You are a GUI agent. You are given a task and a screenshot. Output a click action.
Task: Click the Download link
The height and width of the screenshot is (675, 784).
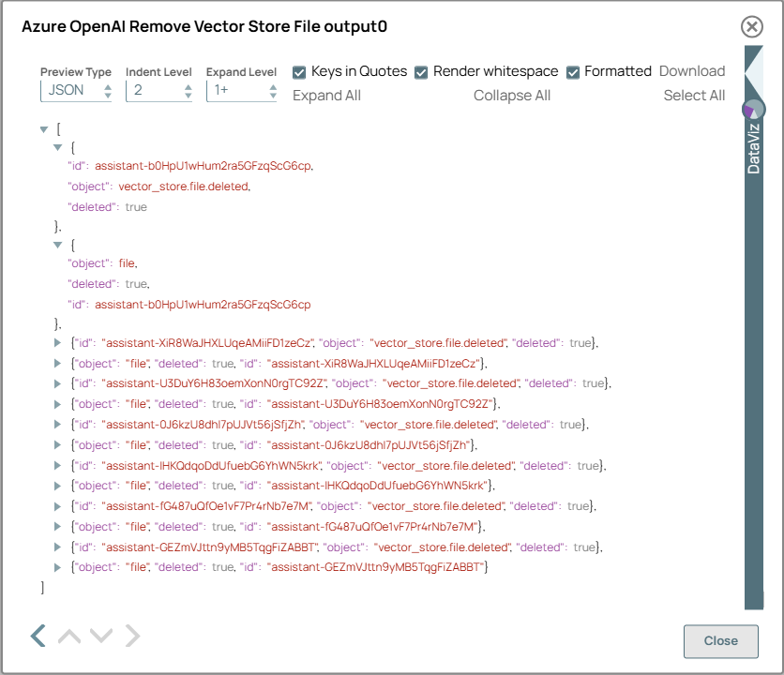point(692,70)
